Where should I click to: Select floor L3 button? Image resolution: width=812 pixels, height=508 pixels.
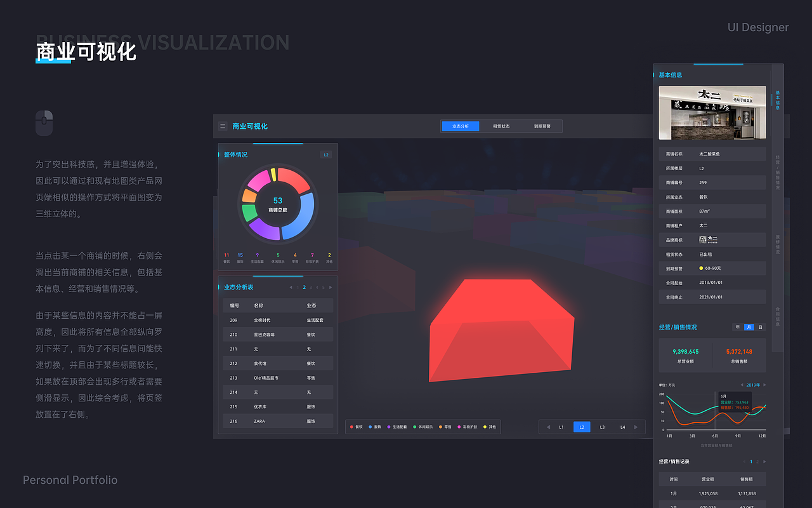click(602, 427)
